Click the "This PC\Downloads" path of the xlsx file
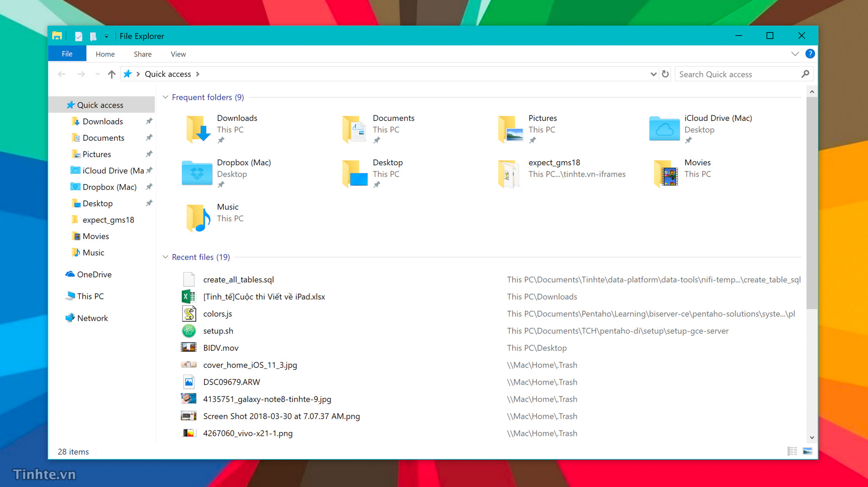 (542, 297)
